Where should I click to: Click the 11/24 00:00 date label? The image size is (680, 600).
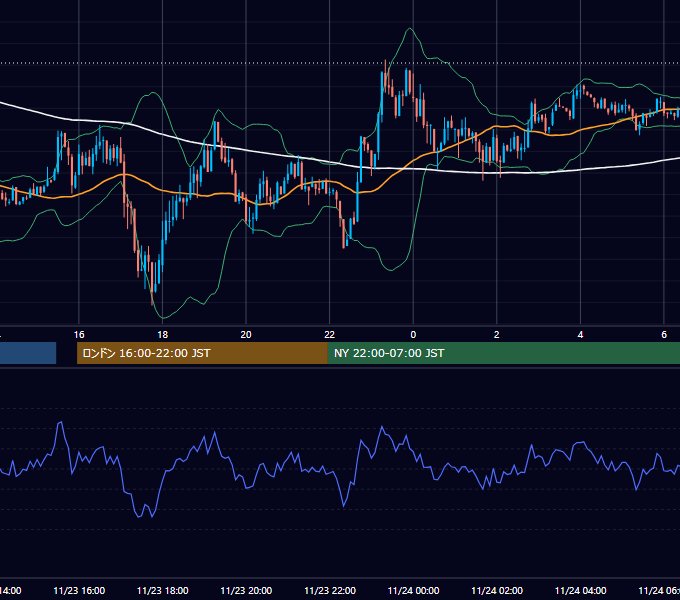coord(413,590)
